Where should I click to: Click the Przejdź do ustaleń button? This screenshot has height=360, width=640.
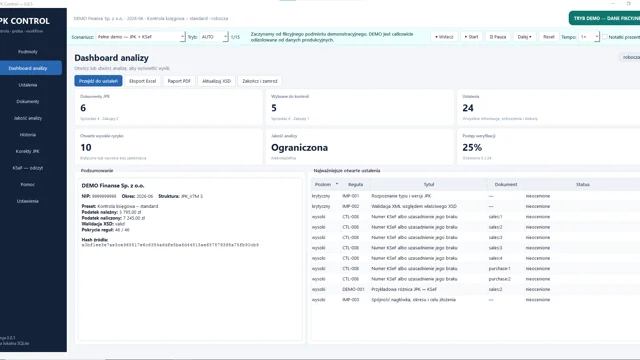(x=98, y=81)
